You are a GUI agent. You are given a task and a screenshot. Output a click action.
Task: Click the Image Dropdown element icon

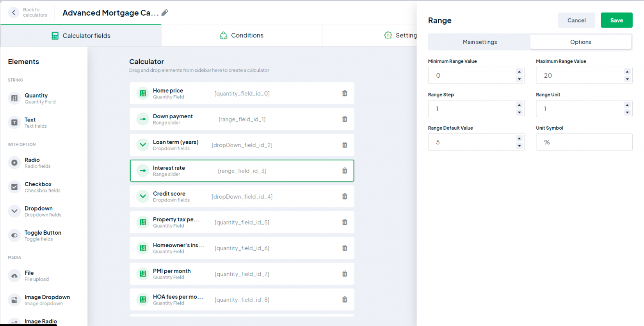(14, 300)
